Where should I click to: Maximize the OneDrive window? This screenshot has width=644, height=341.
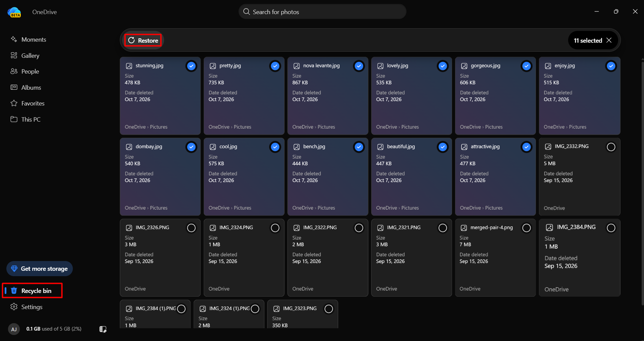coord(616,11)
